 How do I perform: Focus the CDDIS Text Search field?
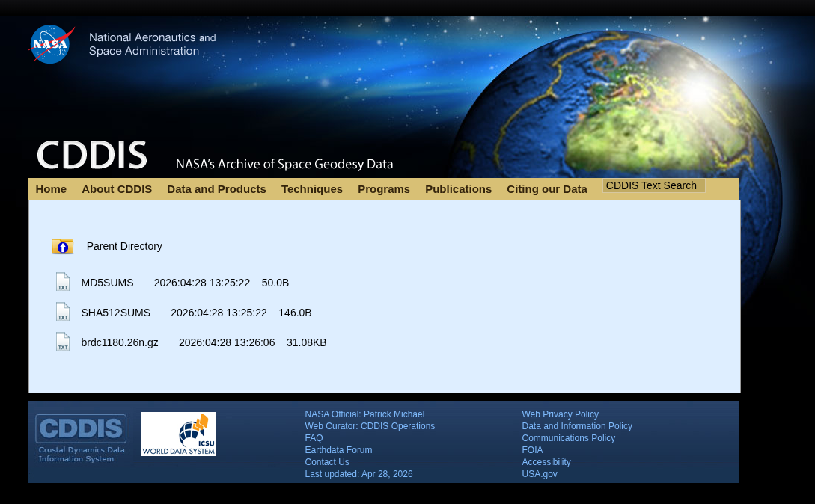[x=654, y=185]
